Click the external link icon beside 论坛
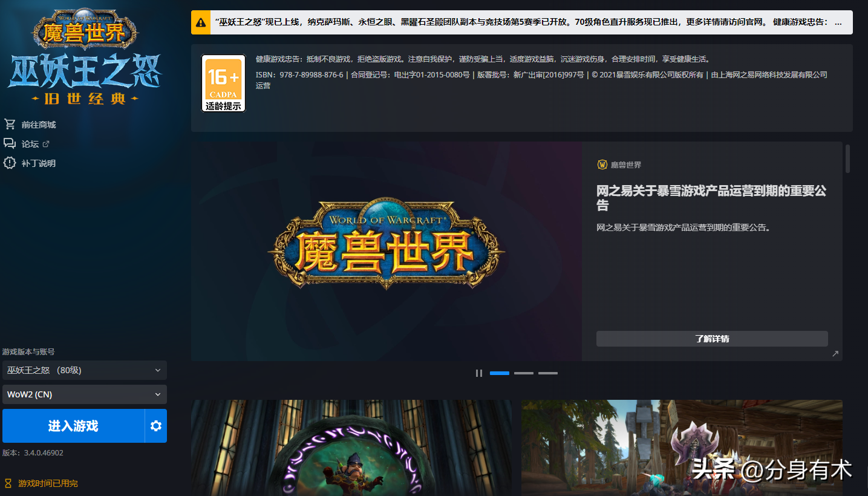The height and width of the screenshot is (496, 868). (46, 144)
